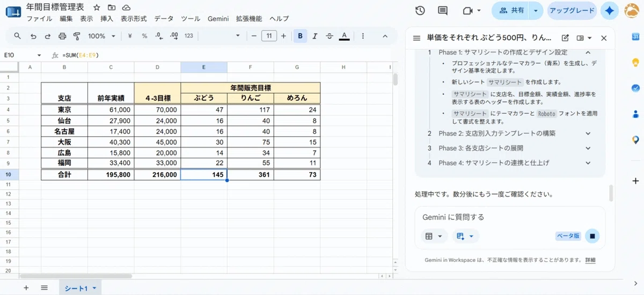The width and height of the screenshot is (644, 295).
Task: Open the comments icon
Action: click(443, 10)
